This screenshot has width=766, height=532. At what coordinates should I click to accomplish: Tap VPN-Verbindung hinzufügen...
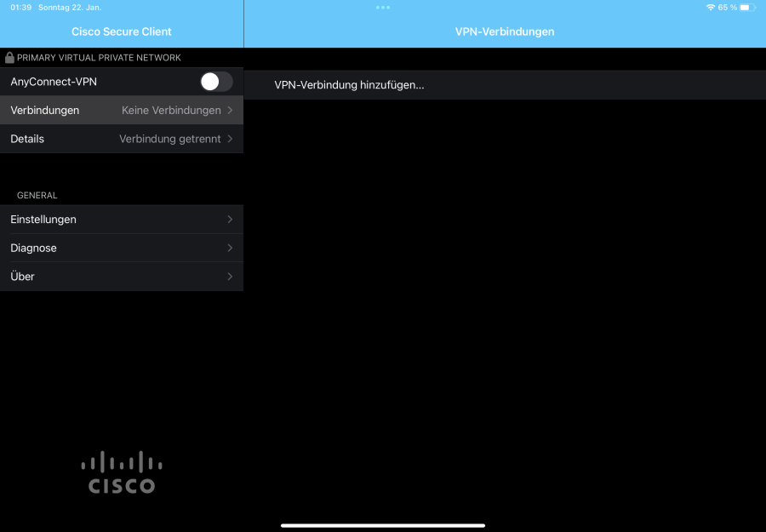click(505, 85)
